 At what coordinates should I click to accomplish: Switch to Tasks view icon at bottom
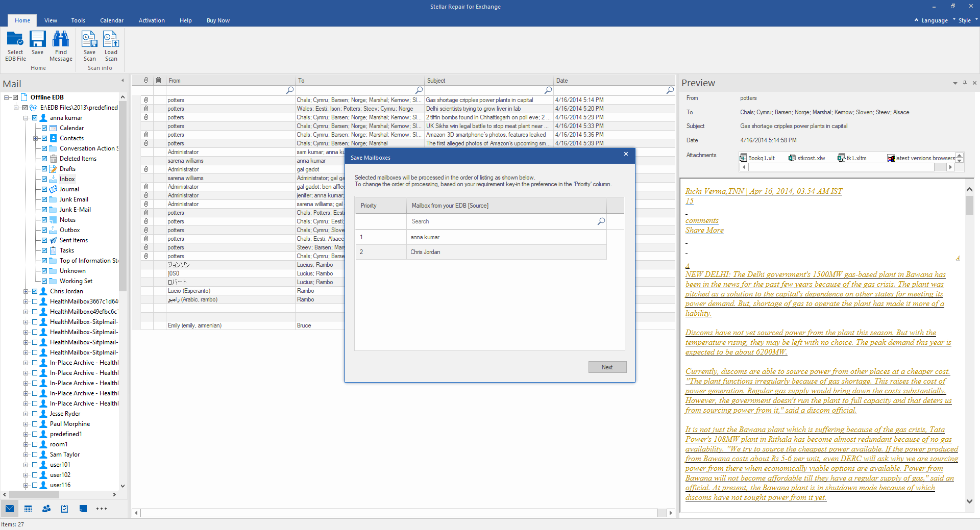[65, 509]
